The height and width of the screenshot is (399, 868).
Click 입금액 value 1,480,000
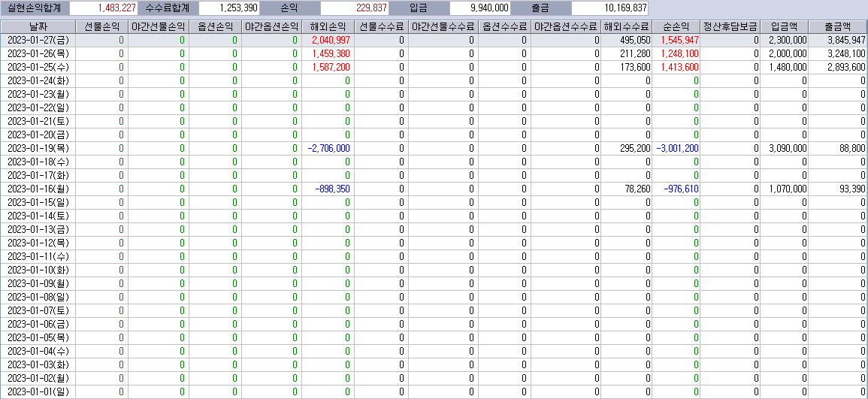[x=788, y=67]
